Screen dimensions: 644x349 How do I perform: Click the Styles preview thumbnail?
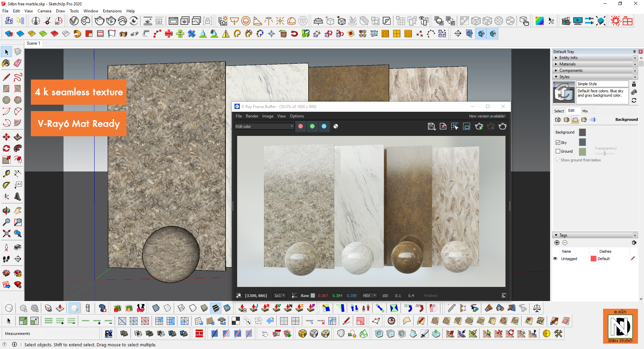coord(564,92)
